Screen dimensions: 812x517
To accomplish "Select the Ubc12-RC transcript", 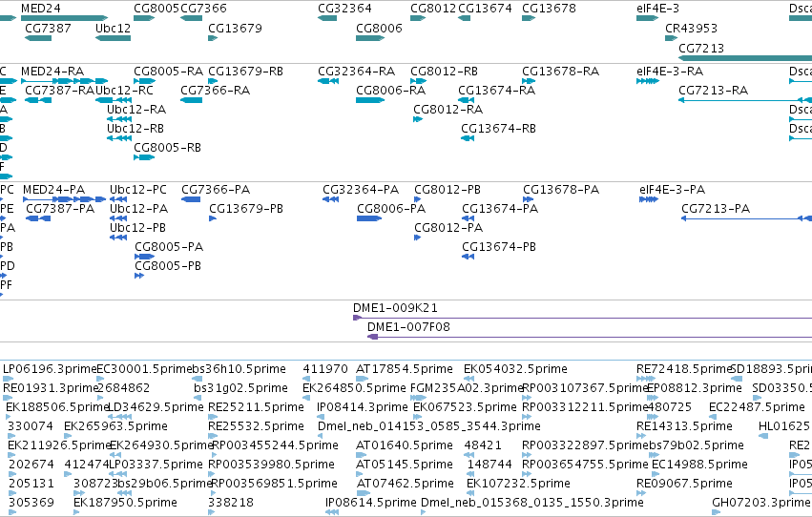I will [x=113, y=100].
